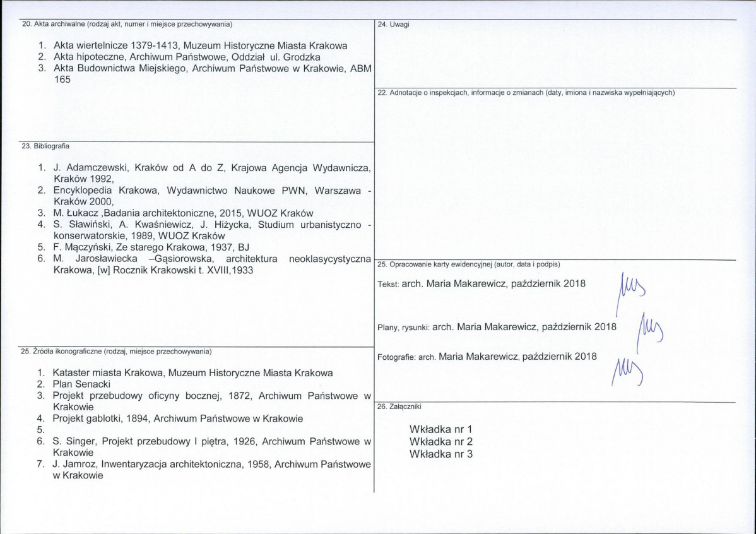
Task: Click heading '25. Opracowanie karty ewidencyjnej'
Action: [x=469, y=264]
